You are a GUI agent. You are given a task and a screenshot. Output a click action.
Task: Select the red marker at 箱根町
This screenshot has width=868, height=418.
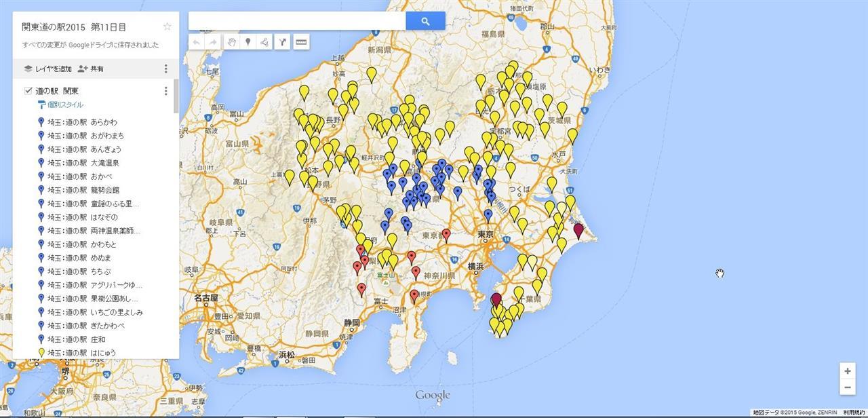click(414, 296)
